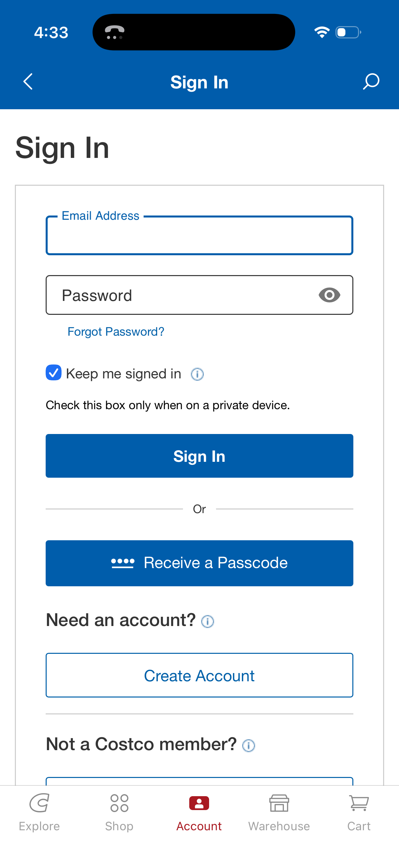This screenshot has width=399, height=868.
Task: Tap into the Password field
Action: pos(182,295)
